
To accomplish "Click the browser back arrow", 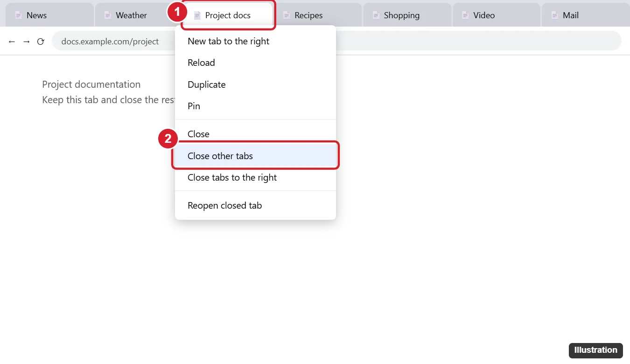I will 12,42.
